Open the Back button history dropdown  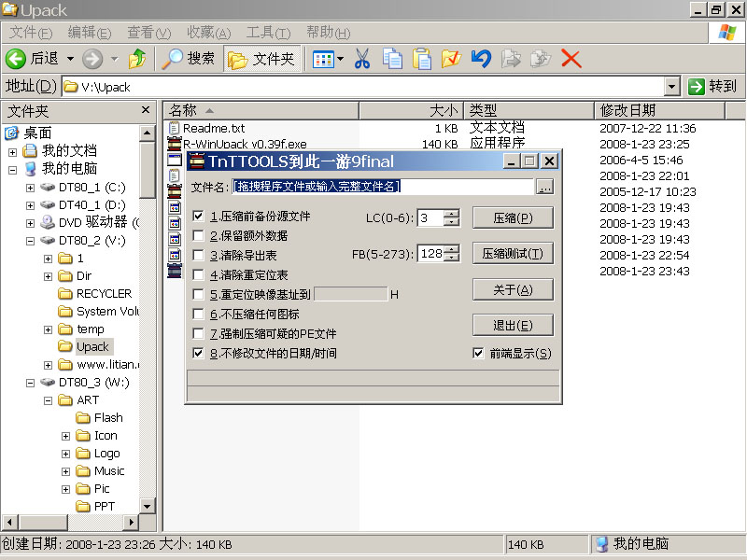coord(71,59)
